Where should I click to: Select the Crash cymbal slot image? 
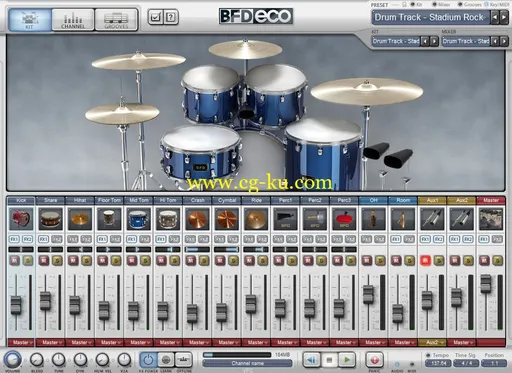pos(197,219)
